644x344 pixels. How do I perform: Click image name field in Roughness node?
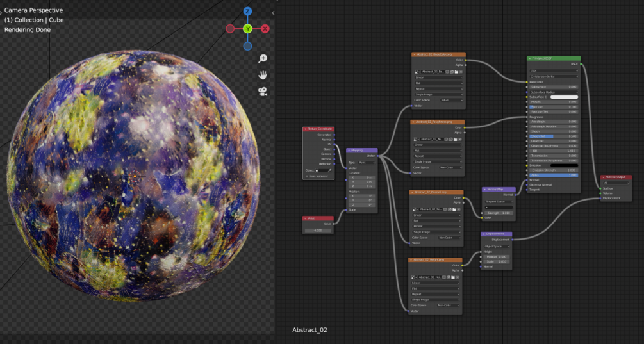pyautogui.click(x=432, y=139)
